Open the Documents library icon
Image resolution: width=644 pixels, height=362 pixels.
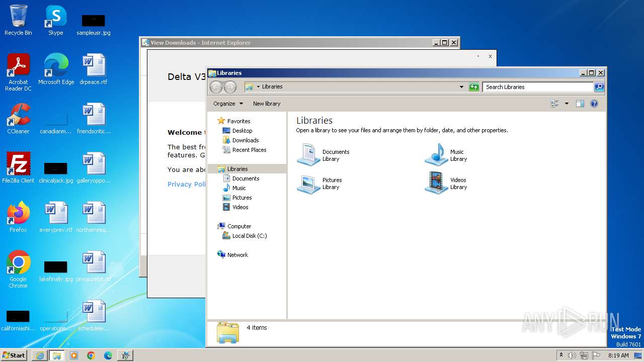coord(308,155)
